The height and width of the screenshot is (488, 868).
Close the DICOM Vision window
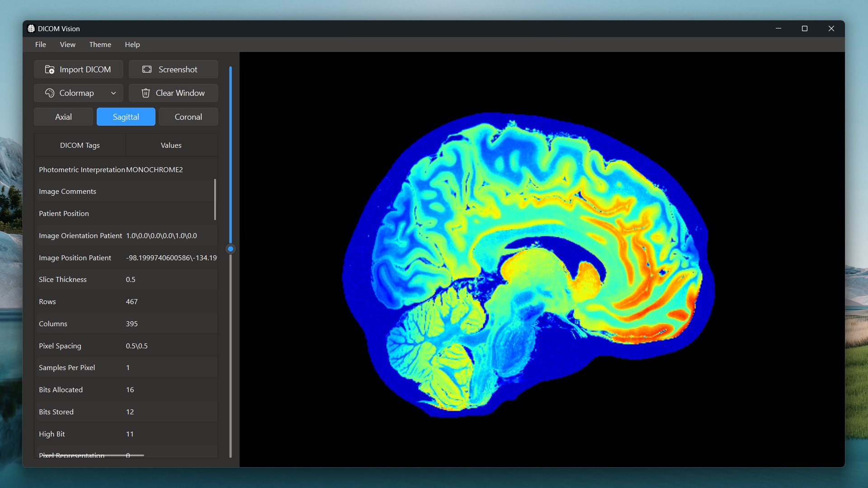(x=831, y=28)
